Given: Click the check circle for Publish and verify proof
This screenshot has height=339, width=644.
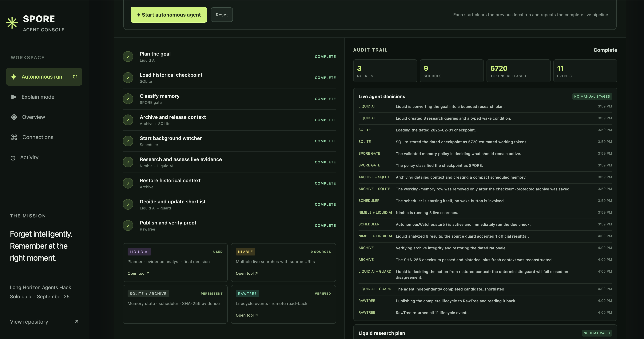Looking at the screenshot, I should [128, 225].
